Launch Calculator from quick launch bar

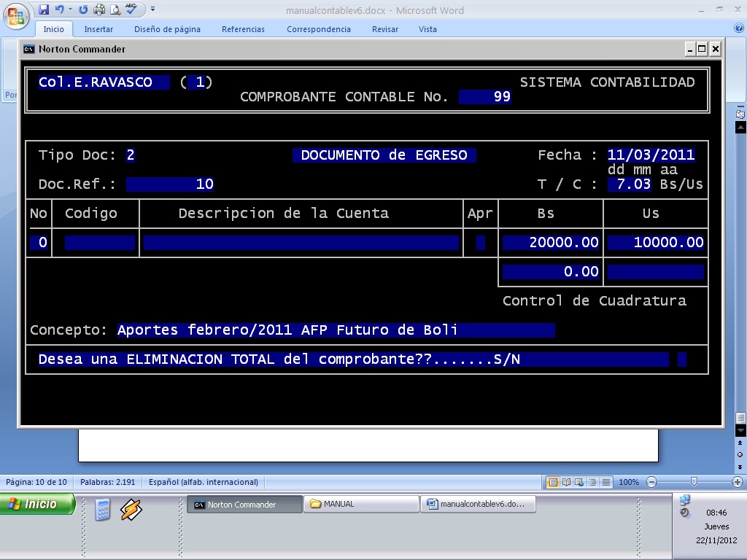coord(103,509)
